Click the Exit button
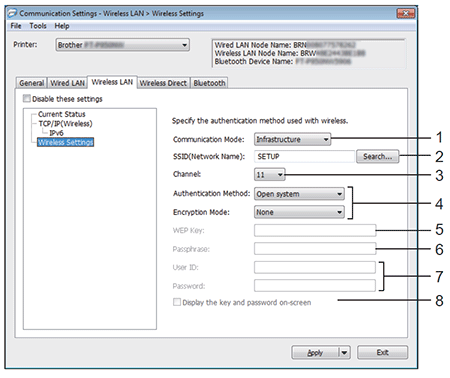Image resolution: width=450 pixels, height=378 pixels. [382, 353]
